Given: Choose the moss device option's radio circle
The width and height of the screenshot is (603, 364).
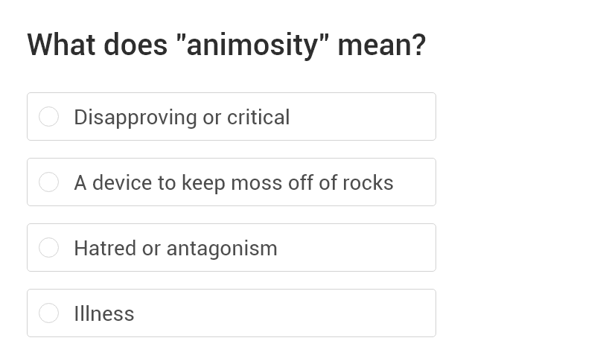Looking at the screenshot, I should point(49,182).
